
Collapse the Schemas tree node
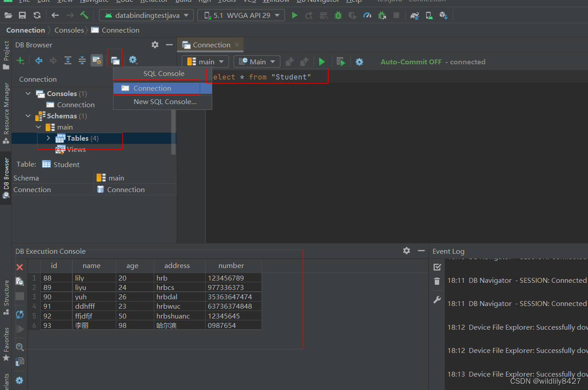click(29, 116)
